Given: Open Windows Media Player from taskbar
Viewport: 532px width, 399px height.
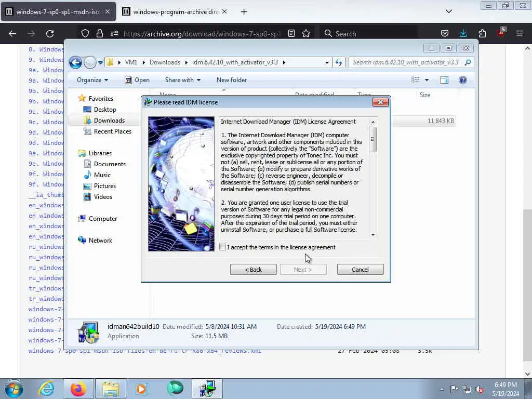Looking at the screenshot, I should click(x=141, y=389).
